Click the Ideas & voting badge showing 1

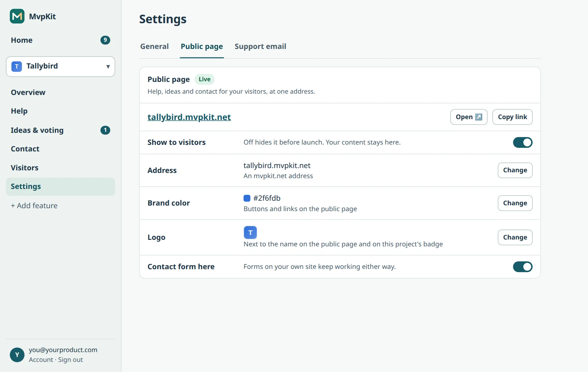point(105,130)
